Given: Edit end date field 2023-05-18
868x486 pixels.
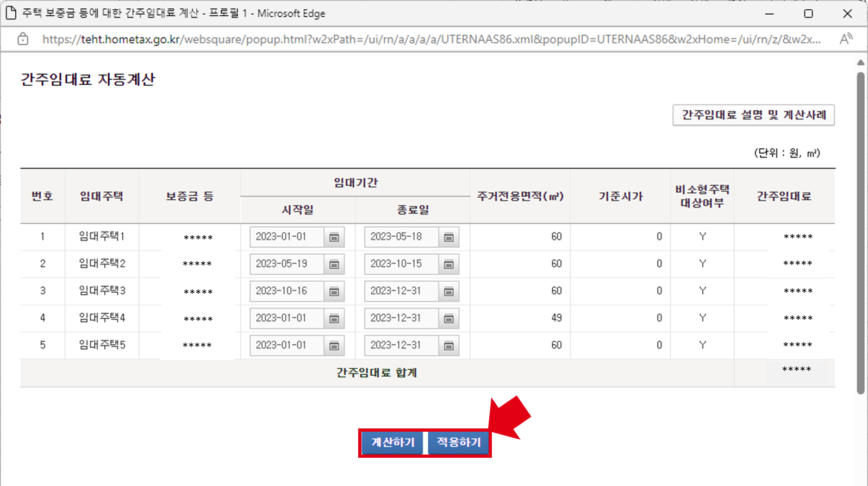Looking at the screenshot, I should click(x=402, y=237).
